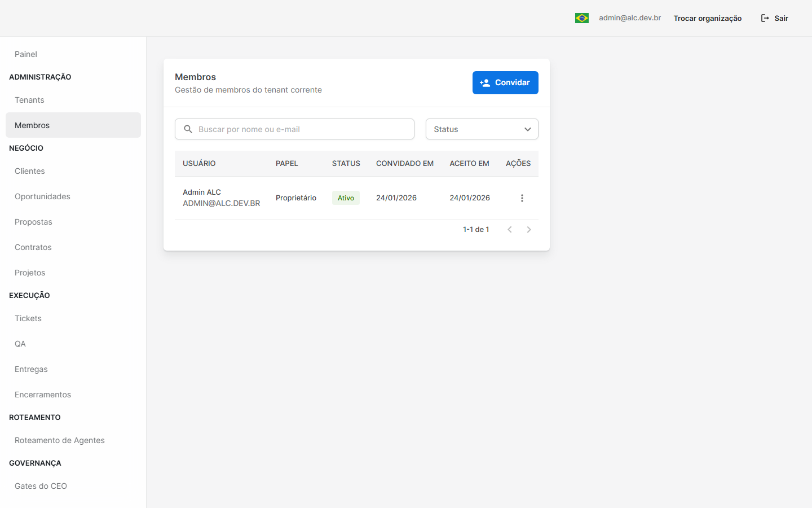The width and height of the screenshot is (812, 508).
Task: Click admin@alc.dev.br account email
Action: click(x=630, y=18)
